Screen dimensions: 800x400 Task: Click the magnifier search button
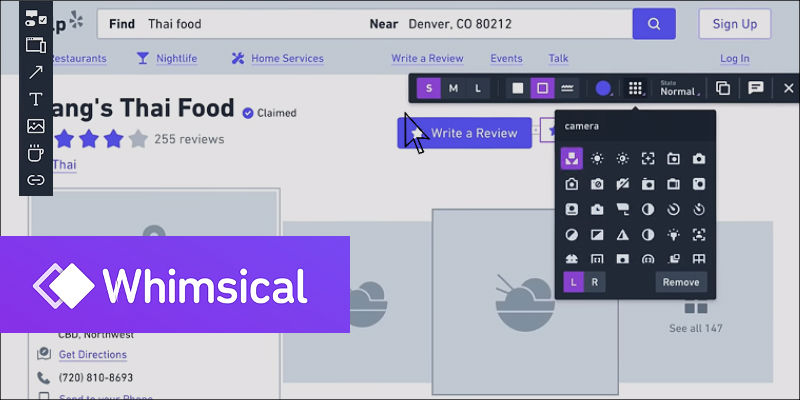click(x=654, y=24)
